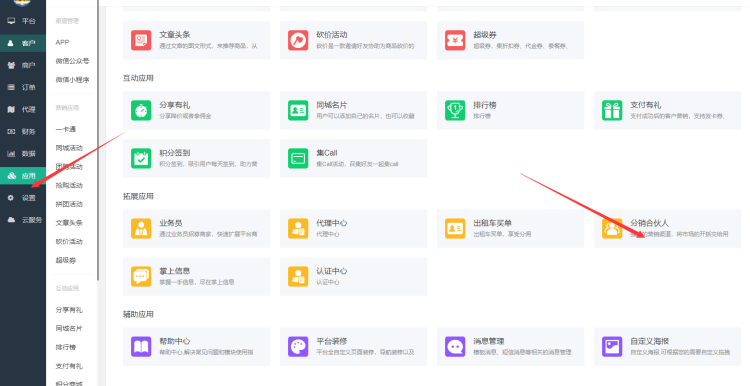Viewport: 750px width, 386px height.
Task: Open 拼团活动 in the submenu
Action: pyautogui.click(x=69, y=204)
